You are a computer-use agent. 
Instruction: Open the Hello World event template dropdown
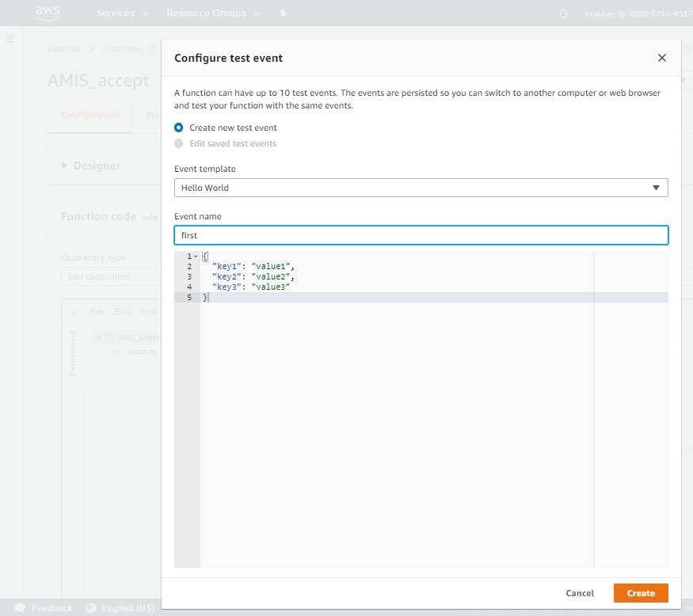[x=421, y=188]
